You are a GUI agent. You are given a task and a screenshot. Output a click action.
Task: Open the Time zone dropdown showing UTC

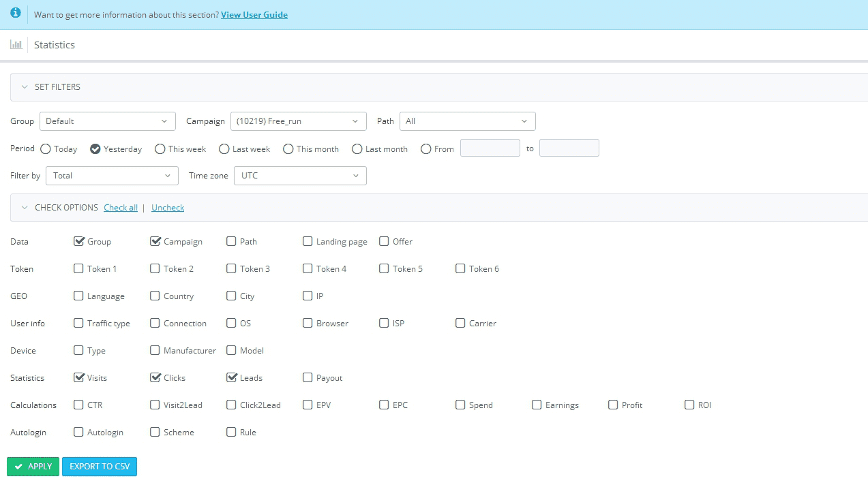[300, 176]
